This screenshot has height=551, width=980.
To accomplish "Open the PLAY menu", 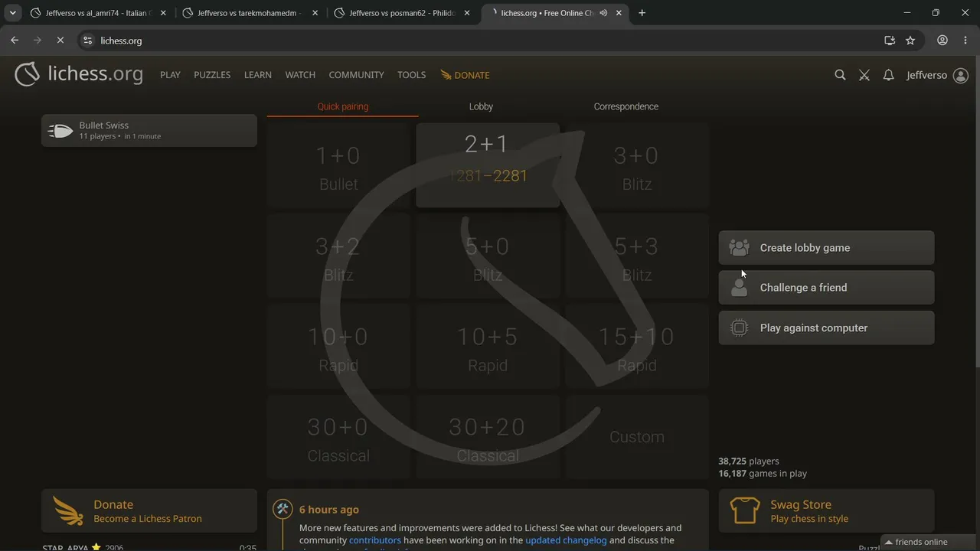I will [x=170, y=75].
